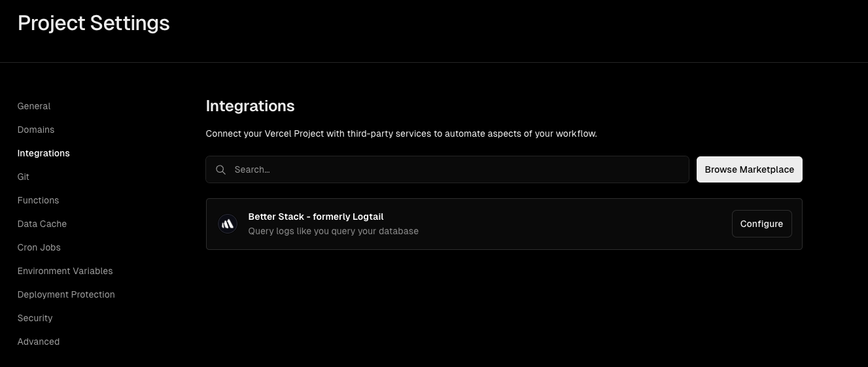Open Data Cache settings
The image size is (868, 367).
tap(43, 224)
